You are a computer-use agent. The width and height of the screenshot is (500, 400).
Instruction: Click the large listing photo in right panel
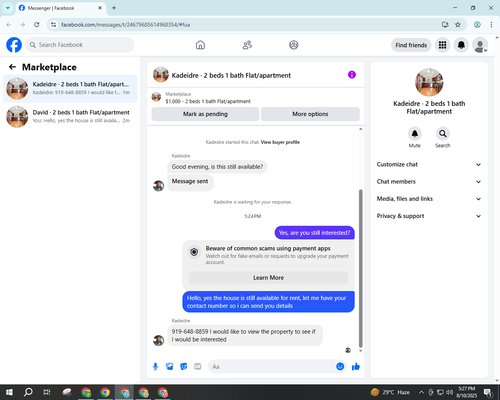pyautogui.click(x=429, y=82)
